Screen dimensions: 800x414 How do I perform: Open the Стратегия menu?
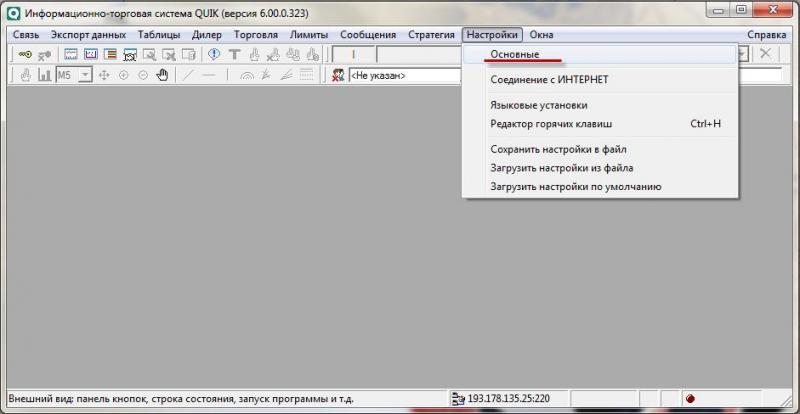point(431,35)
